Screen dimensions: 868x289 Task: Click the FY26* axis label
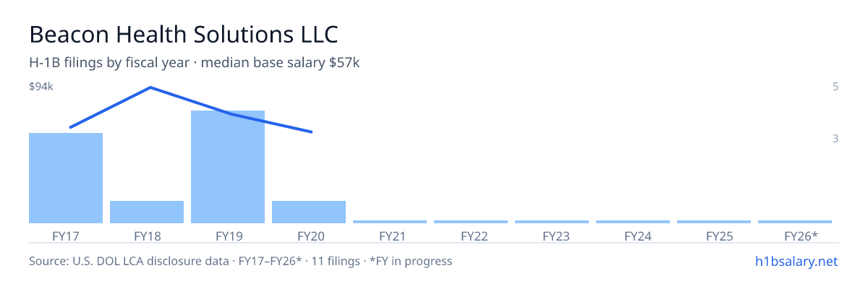(801, 236)
